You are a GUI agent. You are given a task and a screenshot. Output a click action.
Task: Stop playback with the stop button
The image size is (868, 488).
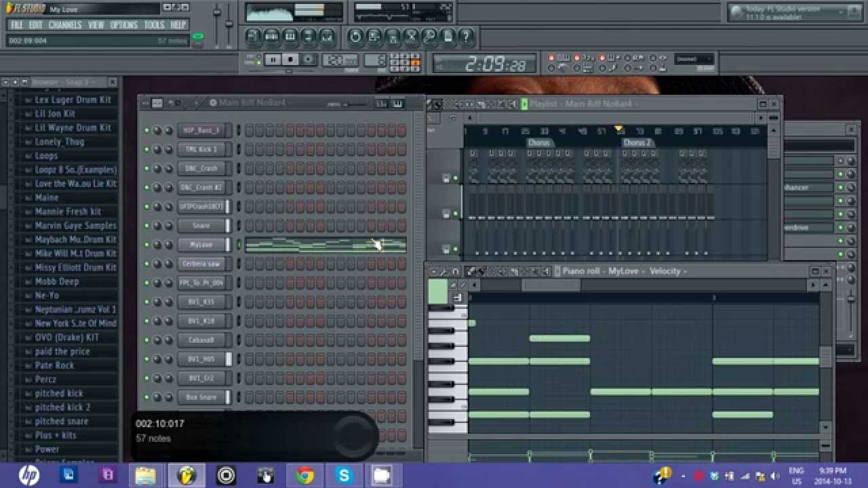290,60
